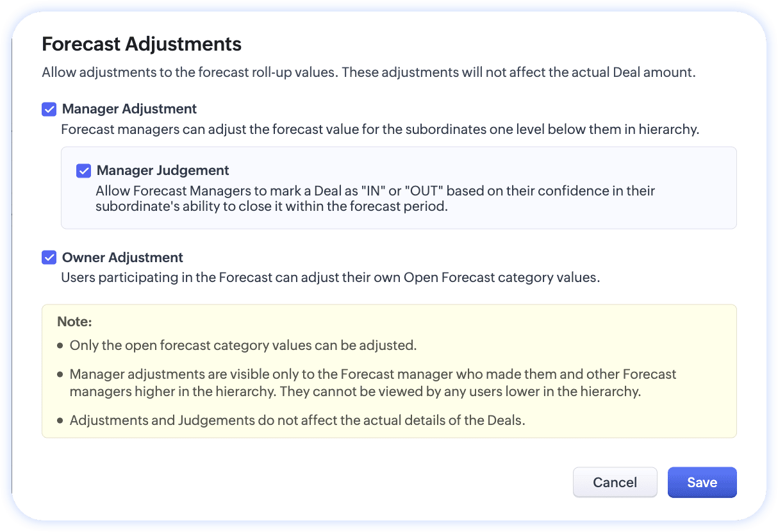
Task: Click the description under Owner Adjustment
Action: 330,278
